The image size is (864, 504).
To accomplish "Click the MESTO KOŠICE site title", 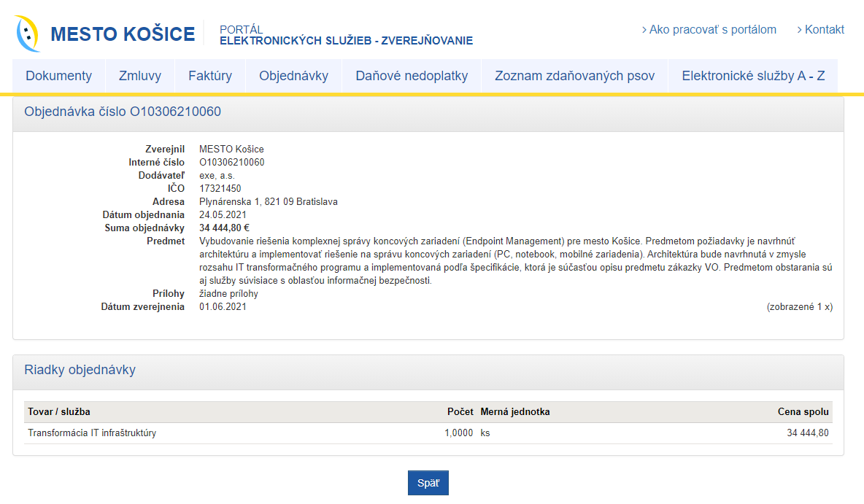I will tap(123, 34).
